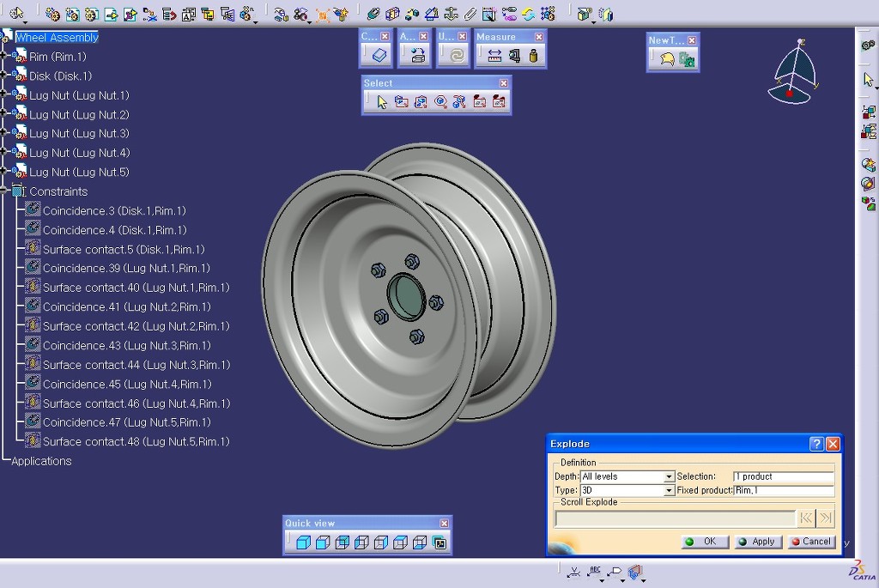Select Applications node in the tree
This screenshot has height=588, width=879.
tap(41, 461)
